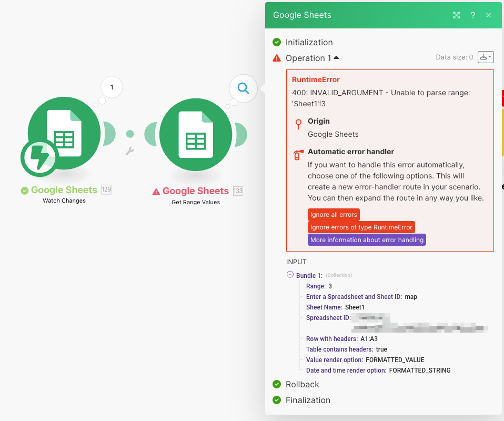Click the green check icon beside Initialization
Viewport: 504px width, 421px height.
pyautogui.click(x=277, y=42)
